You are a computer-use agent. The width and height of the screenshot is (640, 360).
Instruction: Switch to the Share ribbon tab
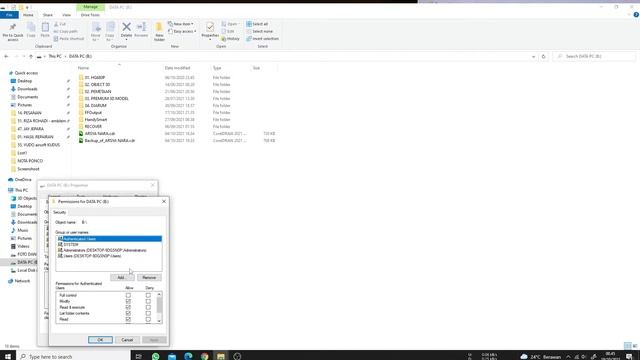click(x=48, y=15)
